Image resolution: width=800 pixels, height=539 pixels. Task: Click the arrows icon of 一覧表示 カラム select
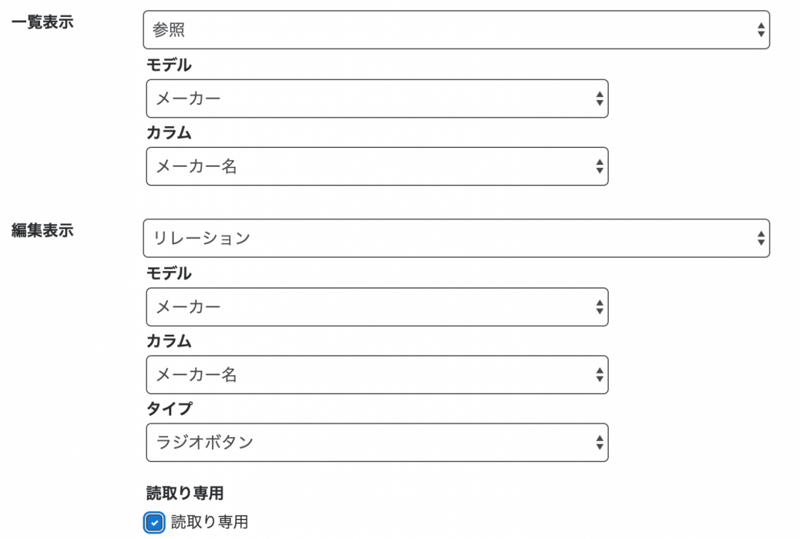pyautogui.click(x=599, y=166)
